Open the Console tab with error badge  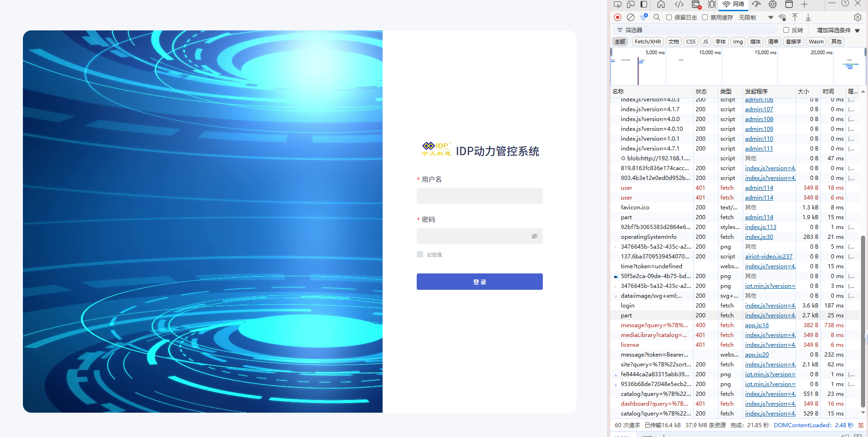click(x=696, y=5)
